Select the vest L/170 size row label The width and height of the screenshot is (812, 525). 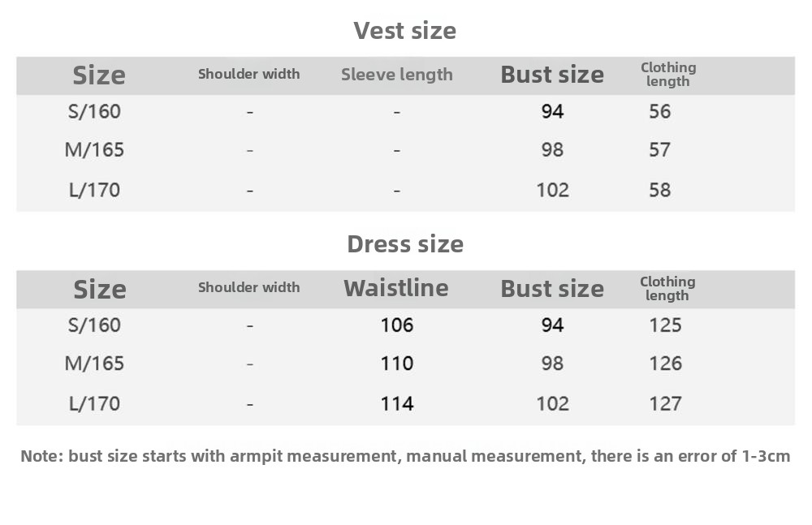coord(94,190)
